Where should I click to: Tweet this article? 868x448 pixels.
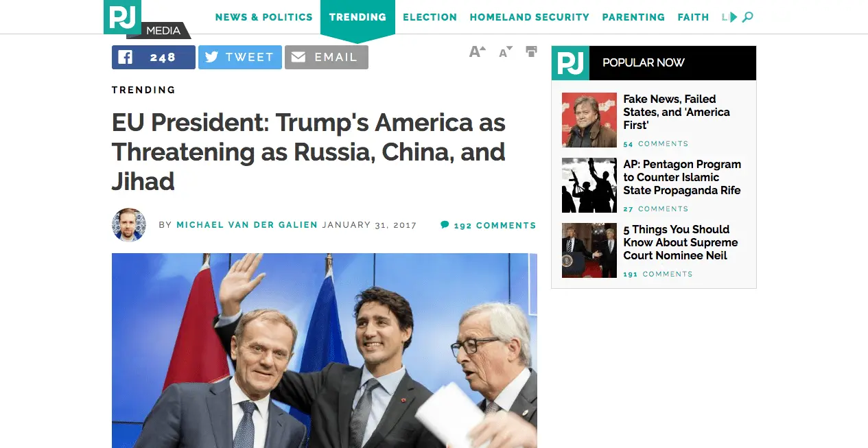pos(240,58)
